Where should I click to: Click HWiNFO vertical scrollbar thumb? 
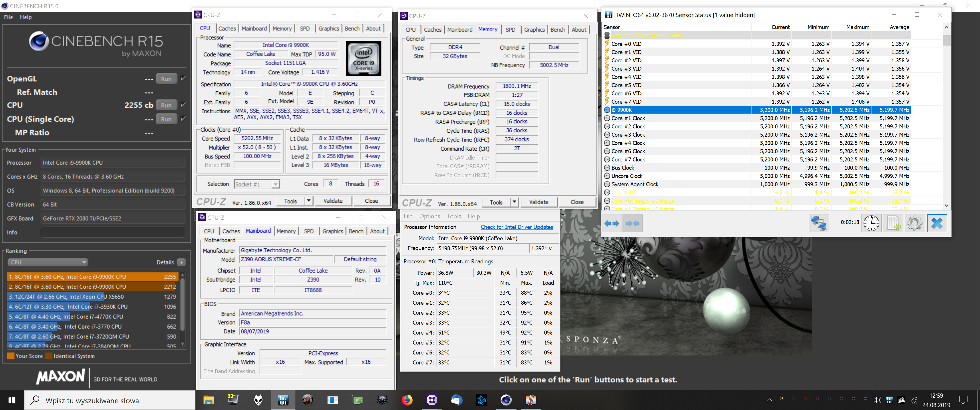[946, 40]
